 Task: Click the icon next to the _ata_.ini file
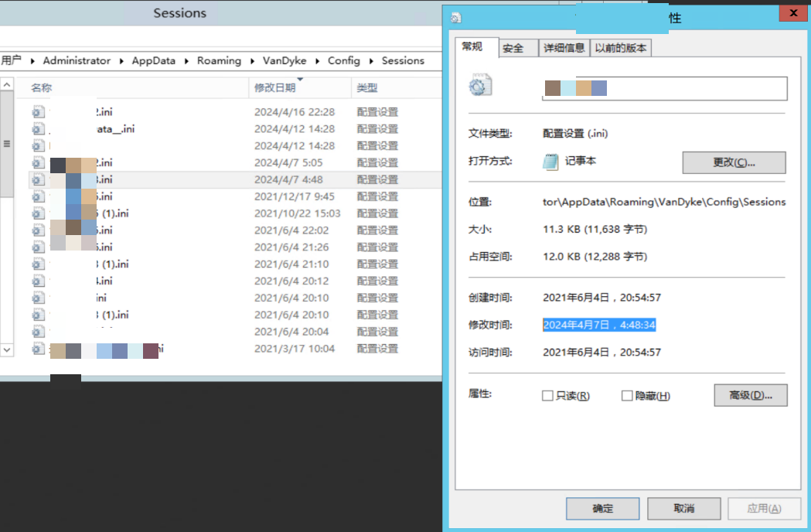click(39, 128)
